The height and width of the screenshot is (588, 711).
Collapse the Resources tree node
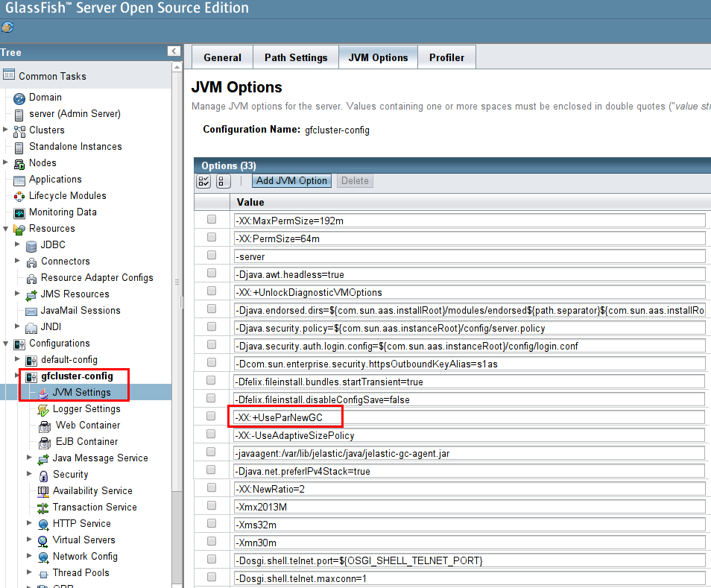[x=6, y=229]
